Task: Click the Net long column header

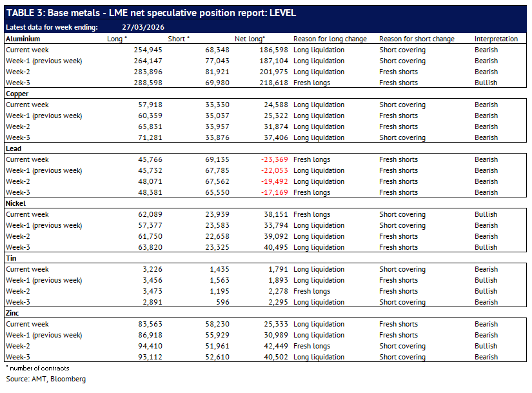Action: [x=250, y=39]
